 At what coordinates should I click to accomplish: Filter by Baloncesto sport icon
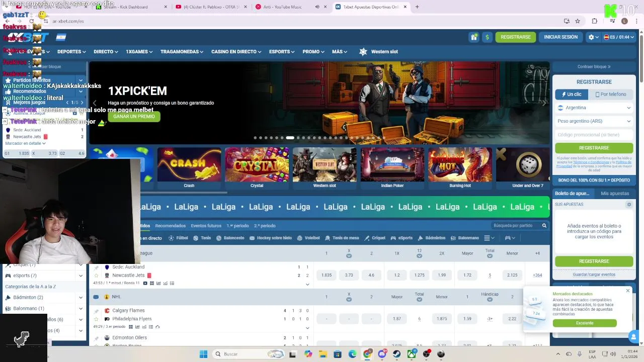click(230, 238)
